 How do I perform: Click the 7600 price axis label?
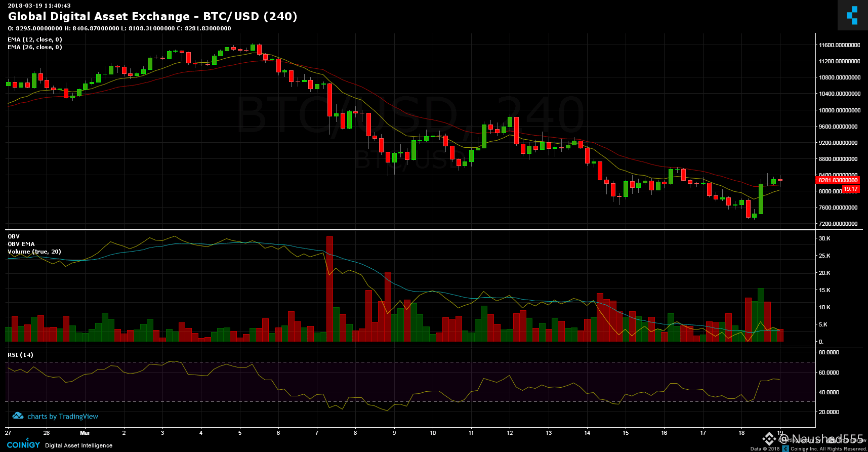point(838,208)
